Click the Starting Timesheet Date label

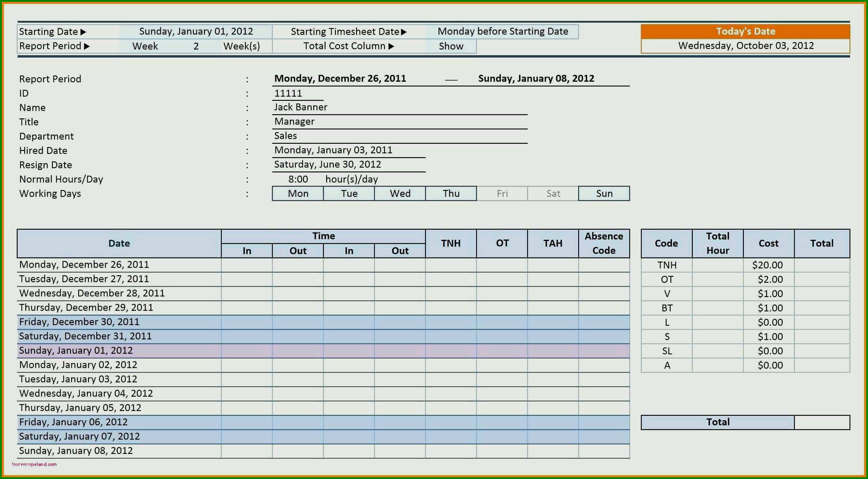point(349,32)
